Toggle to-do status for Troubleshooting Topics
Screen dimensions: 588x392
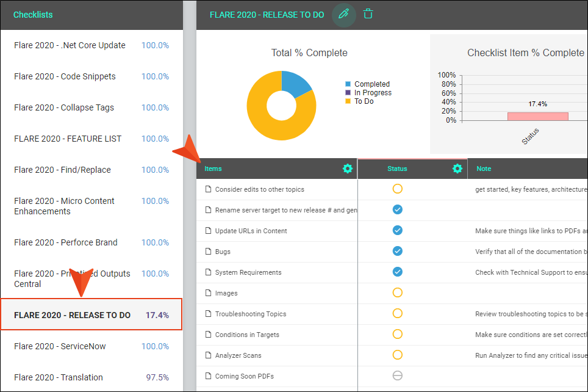click(x=398, y=313)
